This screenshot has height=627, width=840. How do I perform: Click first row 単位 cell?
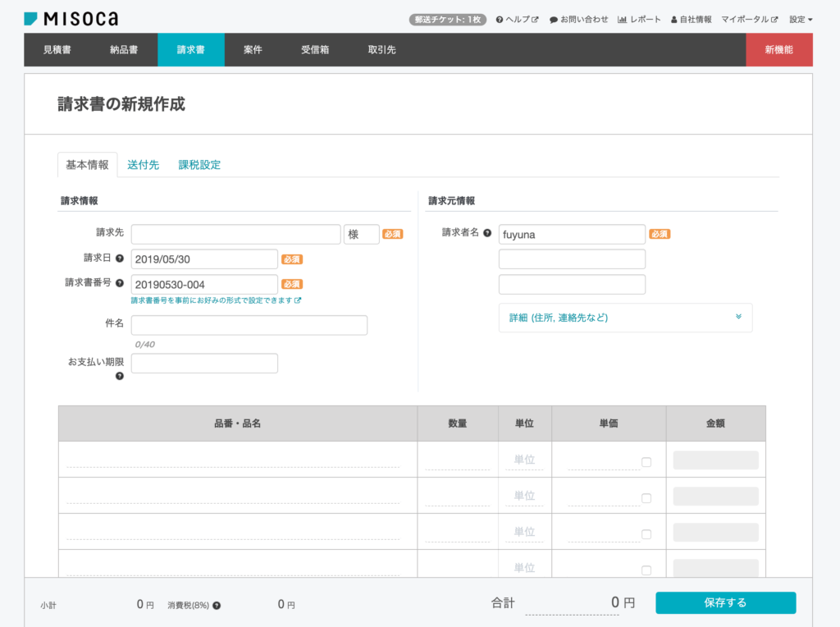click(x=524, y=460)
